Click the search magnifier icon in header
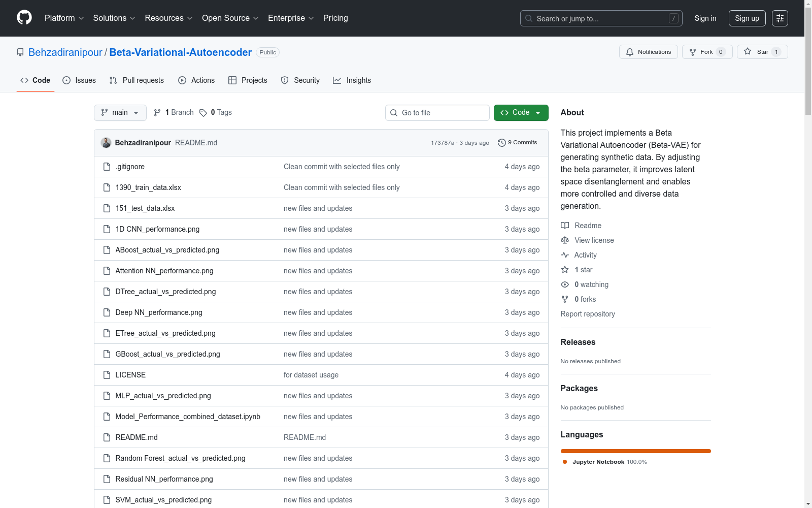The height and width of the screenshot is (508, 812). [x=529, y=18]
